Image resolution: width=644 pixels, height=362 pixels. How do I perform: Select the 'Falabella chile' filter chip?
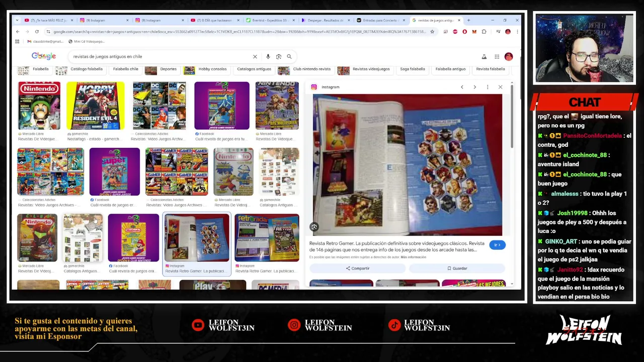[125, 69]
